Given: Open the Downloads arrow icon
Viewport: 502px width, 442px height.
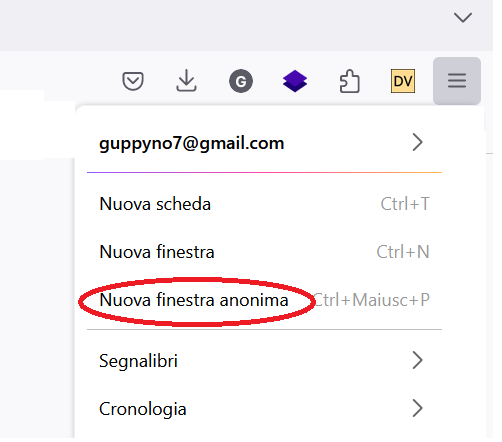Looking at the screenshot, I should tap(186, 80).
